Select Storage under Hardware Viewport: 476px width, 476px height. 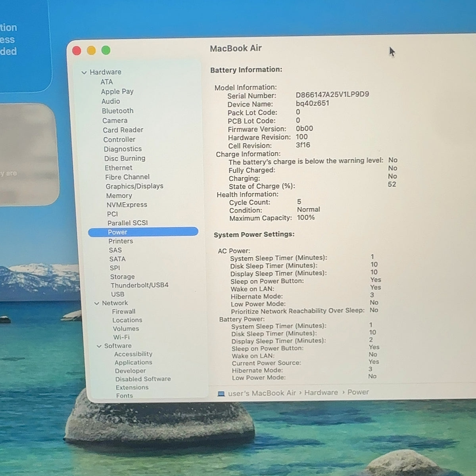click(123, 277)
